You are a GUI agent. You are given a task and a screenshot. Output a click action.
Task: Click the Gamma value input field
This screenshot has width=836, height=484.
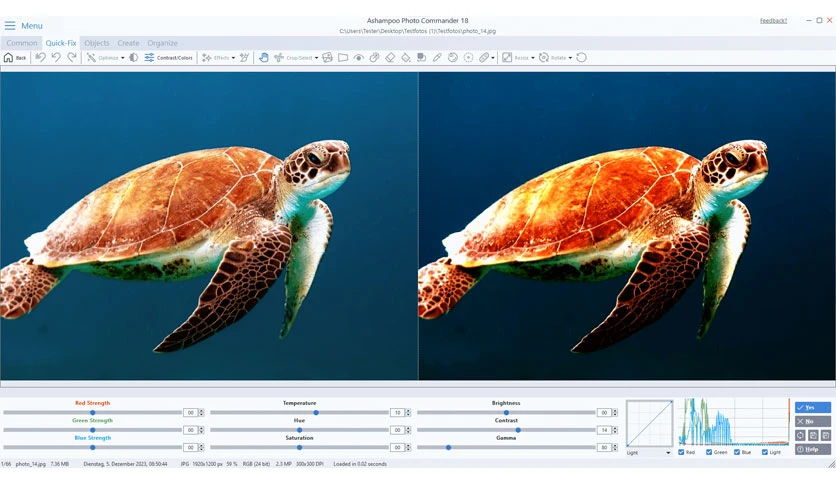(604, 447)
